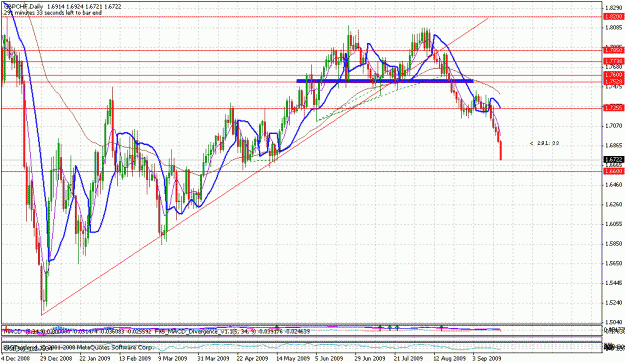Click the red 1.6600 price level label
Viewport: 625px width, 363px height.
click(x=613, y=171)
